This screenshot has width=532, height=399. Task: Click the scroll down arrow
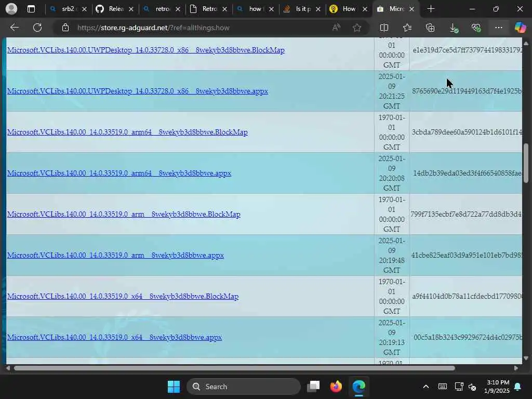pos(526,358)
